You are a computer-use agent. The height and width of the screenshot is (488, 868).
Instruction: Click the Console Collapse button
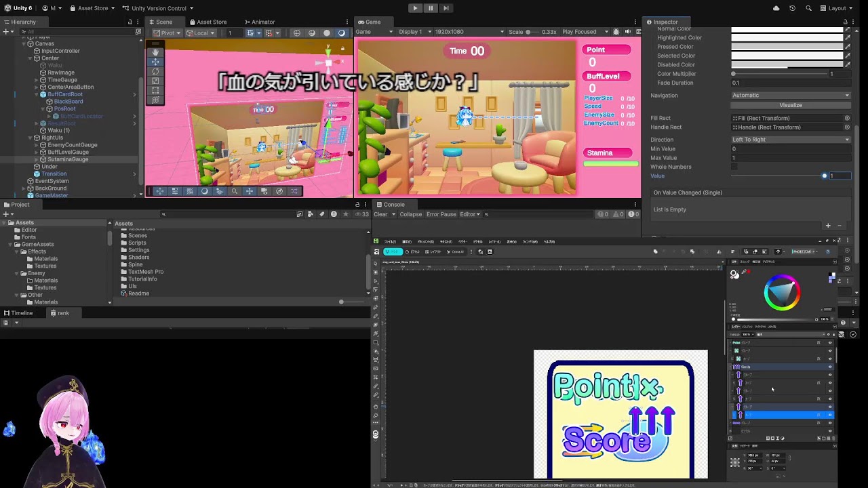pyautogui.click(x=410, y=214)
